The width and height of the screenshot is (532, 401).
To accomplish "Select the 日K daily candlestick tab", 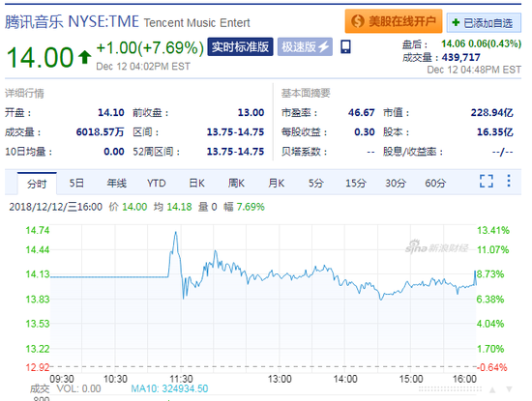I will (196, 184).
